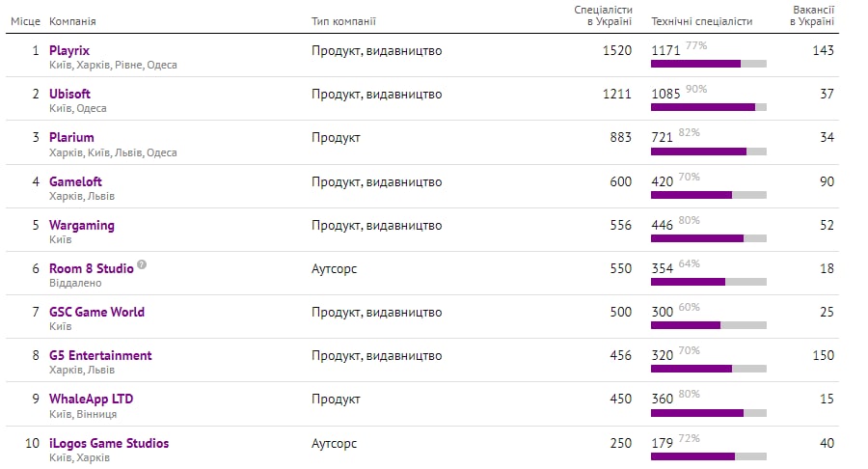The width and height of the screenshot is (868, 469).
Task: Click the Технічні спеціалісти column header
Action: [701, 21]
